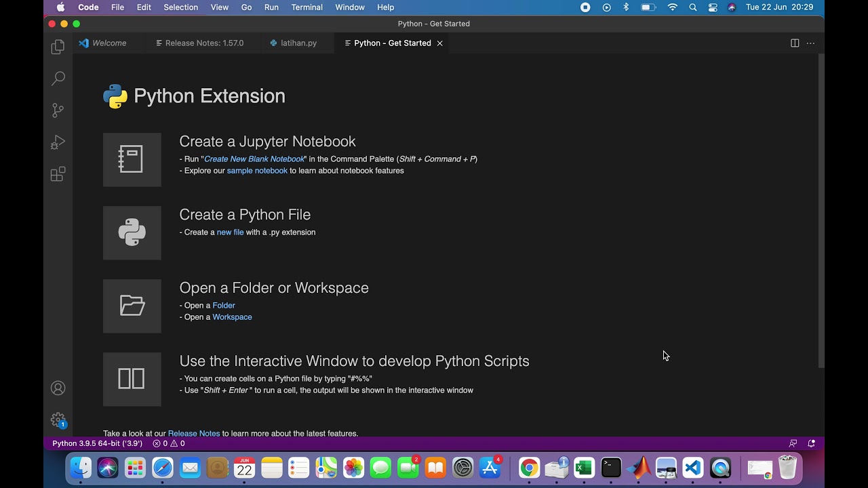Screen dimensions: 868x488
Task: Open the sample notebook link
Action: [x=257, y=171]
